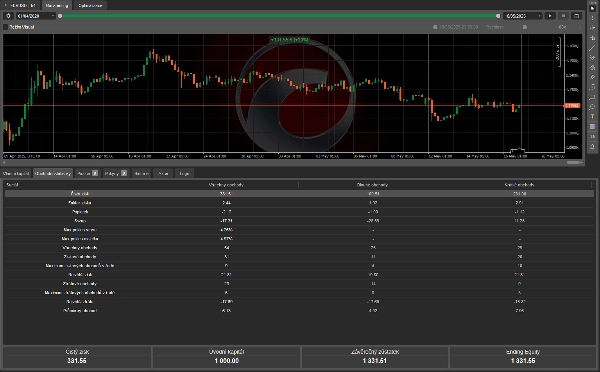Click the stacked horizontal lines icon in right toolbar
Image resolution: width=600 pixels, height=372 pixels.
[x=592, y=87]
